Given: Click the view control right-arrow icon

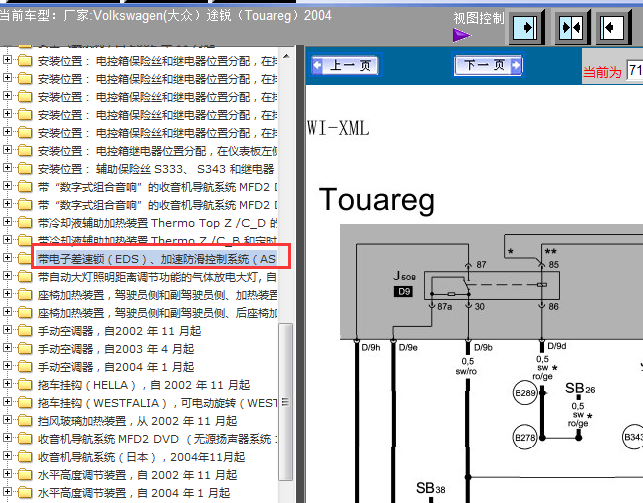Looking at the screenshot, I should [525, 27].
